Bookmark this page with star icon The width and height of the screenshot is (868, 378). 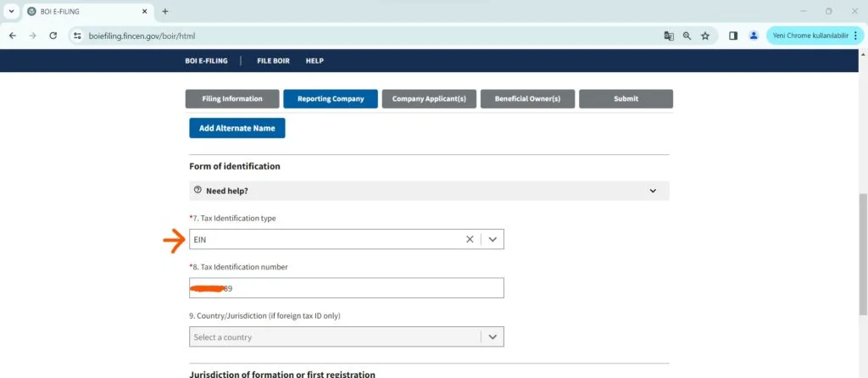tap(704, 36)
